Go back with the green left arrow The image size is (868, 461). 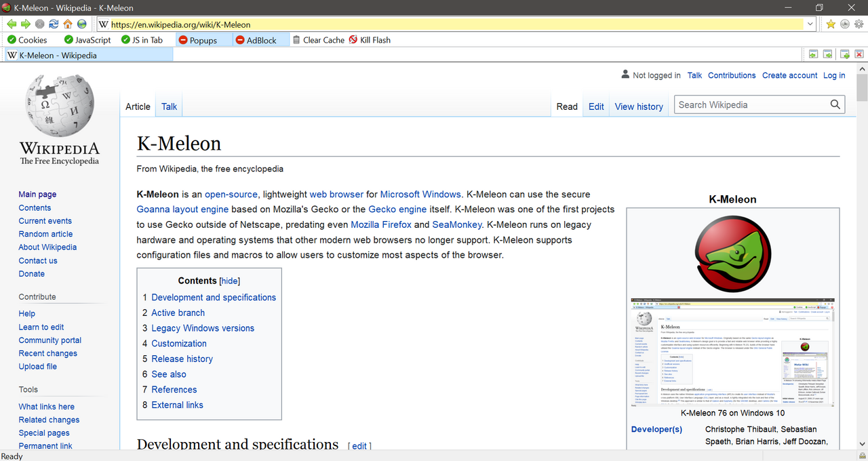pyautogui.click(x=12, y=24)
